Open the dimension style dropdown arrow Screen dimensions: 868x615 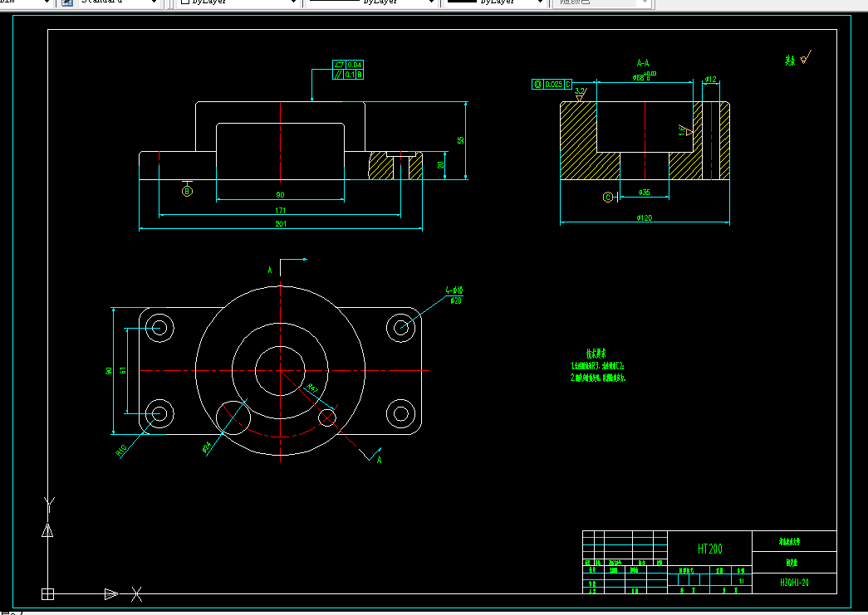click(x=47, y=2)
